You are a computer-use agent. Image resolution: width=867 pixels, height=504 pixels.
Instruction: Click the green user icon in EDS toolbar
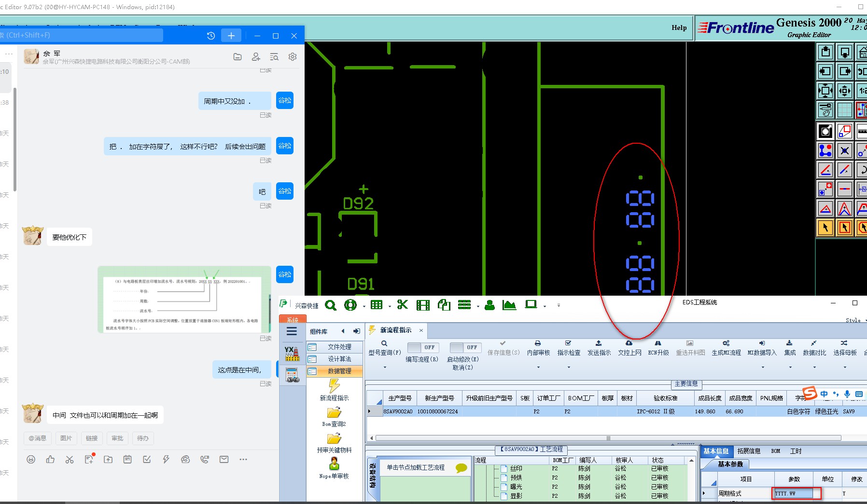pos(489,305)
